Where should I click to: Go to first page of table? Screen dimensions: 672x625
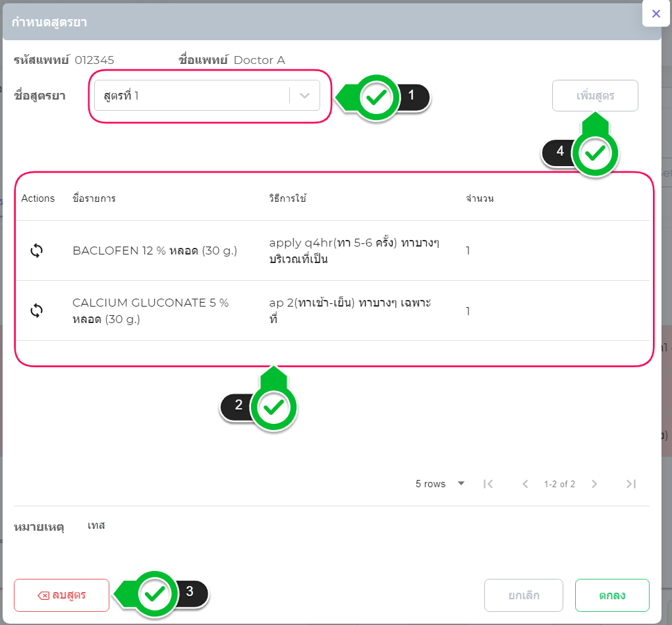[x=488, y=484]
